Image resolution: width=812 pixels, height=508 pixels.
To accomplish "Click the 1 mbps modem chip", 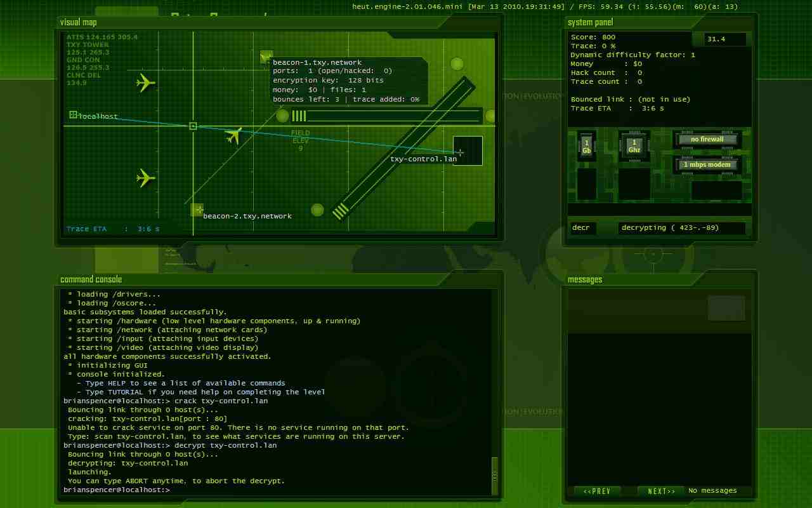I will pos(707,164).
